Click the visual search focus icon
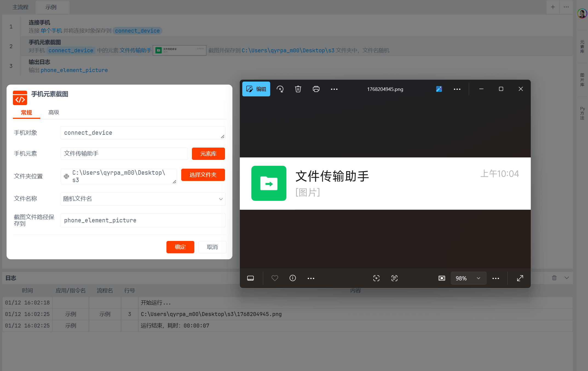Viewport: 588px width, 371px height. coord(376,278)
